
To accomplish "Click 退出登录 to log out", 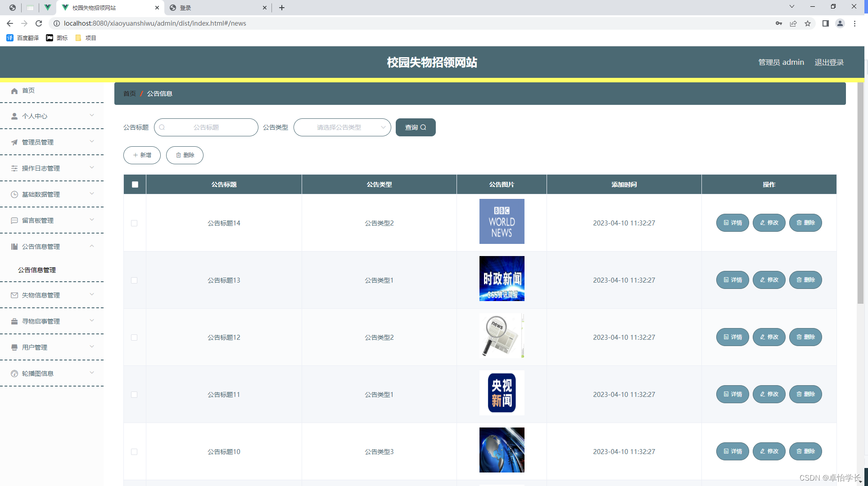I will click(x=829, y=63).
